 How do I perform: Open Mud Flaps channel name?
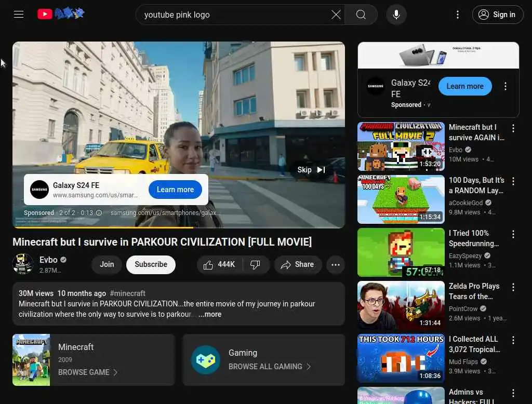pyautogui.click(x=463, y=361)
